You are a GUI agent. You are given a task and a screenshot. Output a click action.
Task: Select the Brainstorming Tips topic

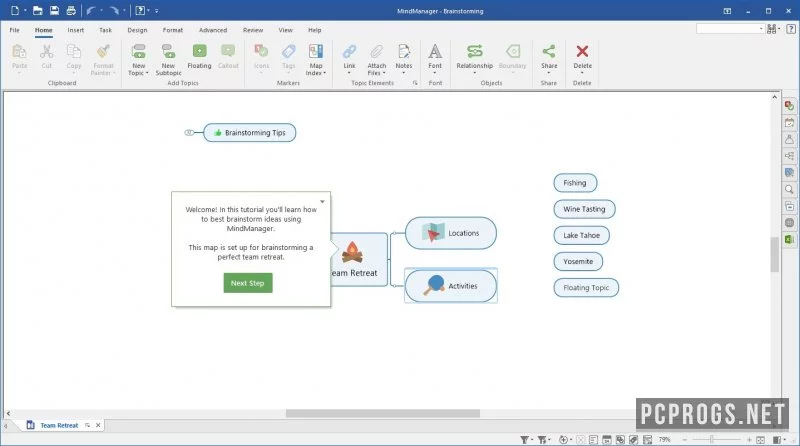(x=249, y=133)
